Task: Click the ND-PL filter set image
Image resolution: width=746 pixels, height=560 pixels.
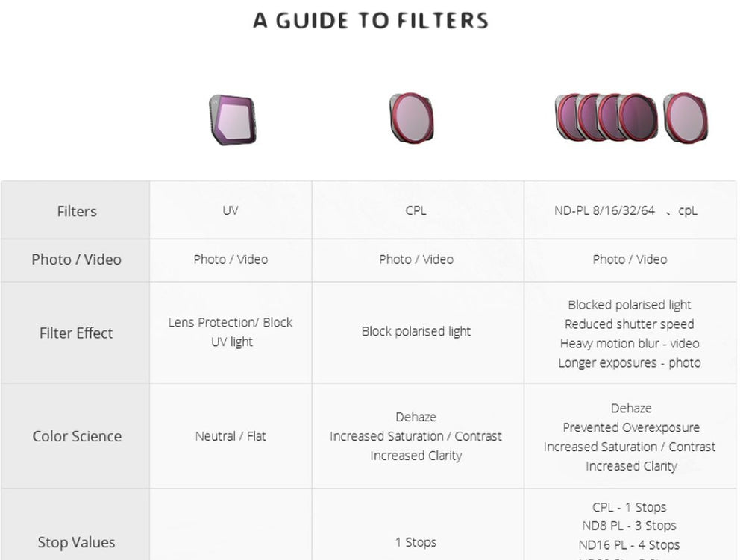Action: 606,117
